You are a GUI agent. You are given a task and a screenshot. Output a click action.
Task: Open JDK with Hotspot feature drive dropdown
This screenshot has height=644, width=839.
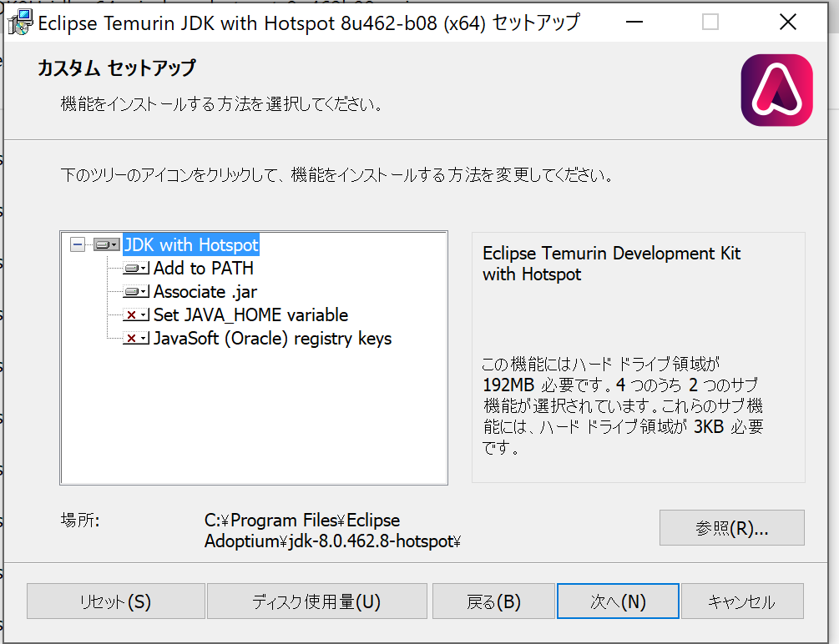[x=107, y=245]
